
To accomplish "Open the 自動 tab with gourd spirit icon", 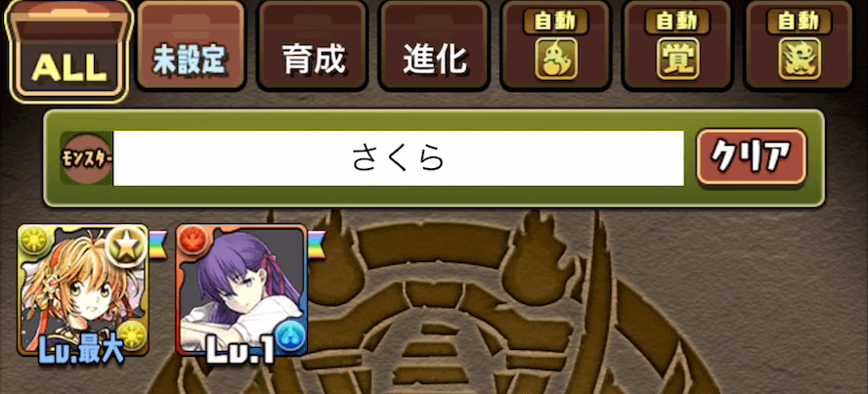I will (556, 45).
